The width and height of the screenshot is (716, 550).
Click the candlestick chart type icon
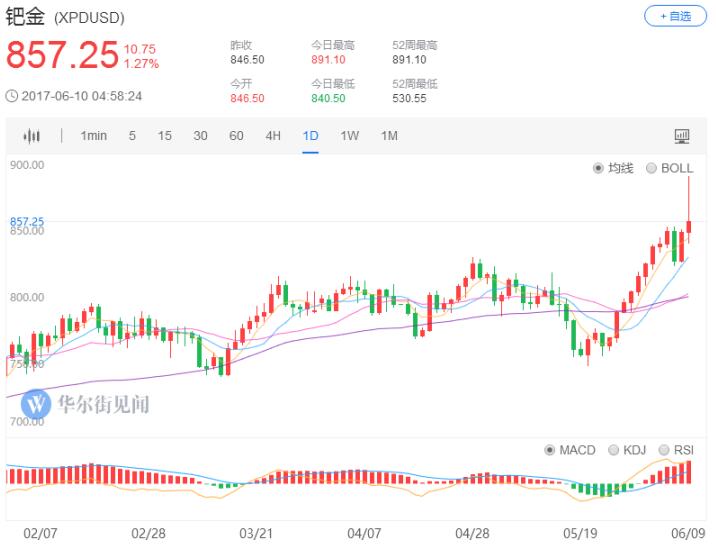pos(32,136)
